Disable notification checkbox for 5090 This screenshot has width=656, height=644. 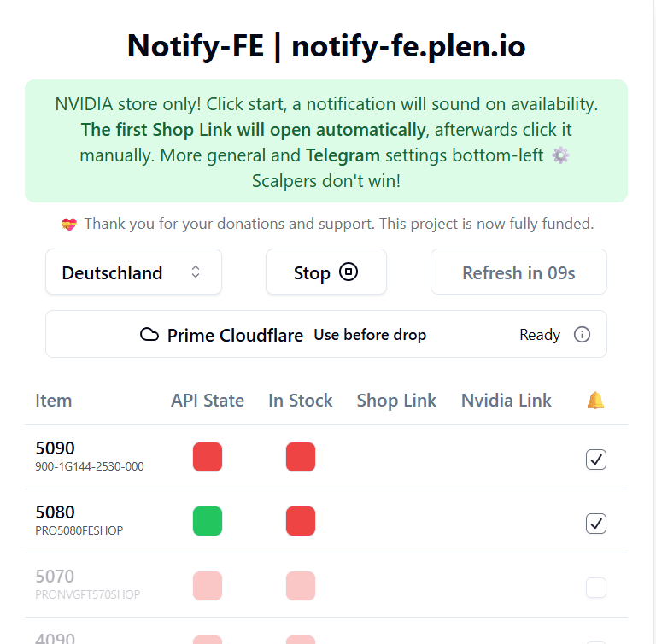coord(596,460)
